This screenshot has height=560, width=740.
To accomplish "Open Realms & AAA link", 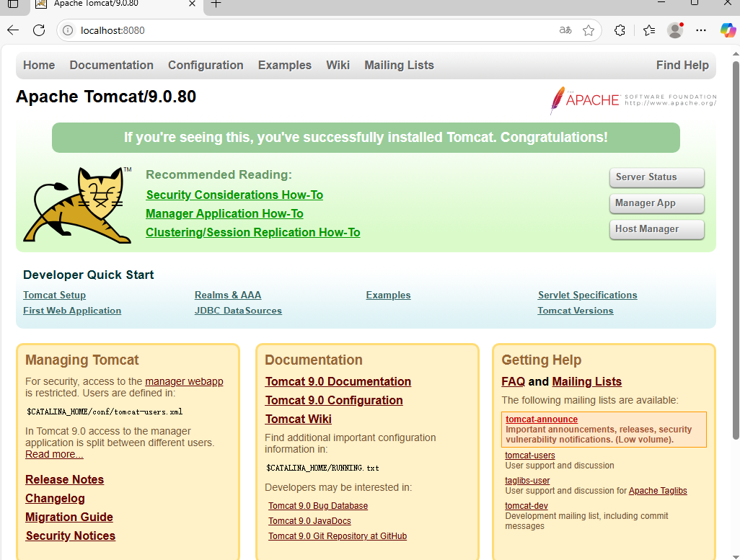I will click(x=228, y=295).
